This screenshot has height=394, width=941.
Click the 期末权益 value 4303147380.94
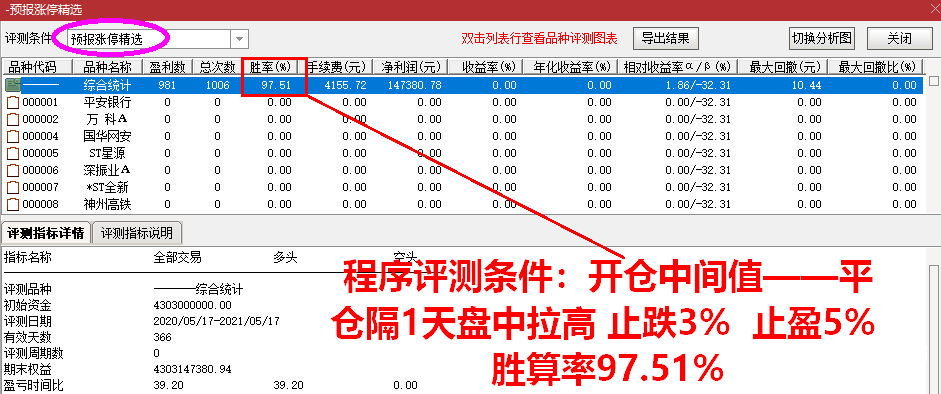[x=193, y=369]
